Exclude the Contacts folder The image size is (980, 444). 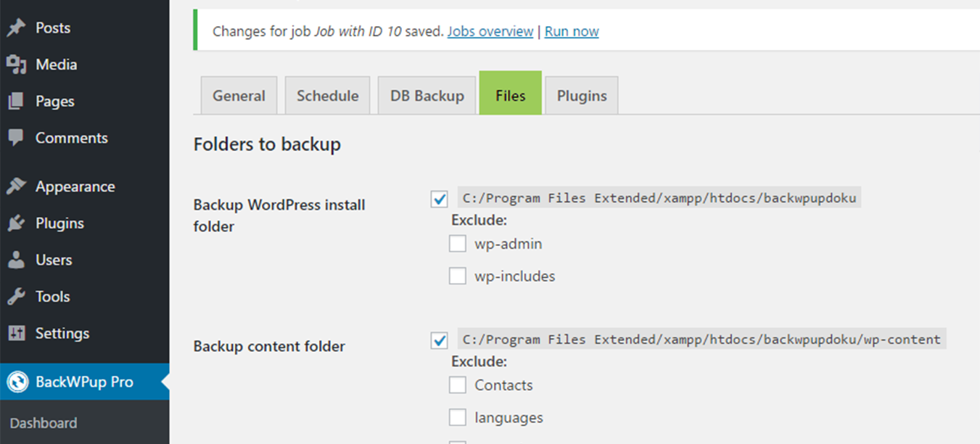point(458,385)
